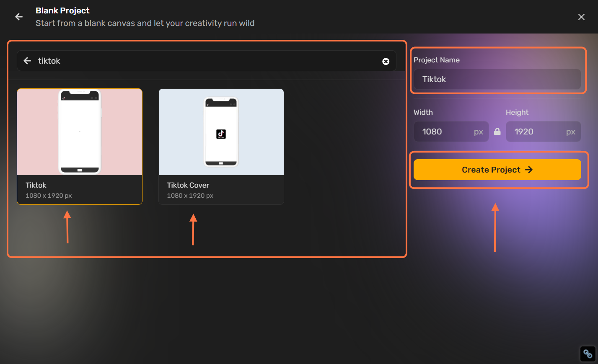Viewport: 598px width, 364px height.
Task: Go back using the header back arrow
Action: (19, 17)
